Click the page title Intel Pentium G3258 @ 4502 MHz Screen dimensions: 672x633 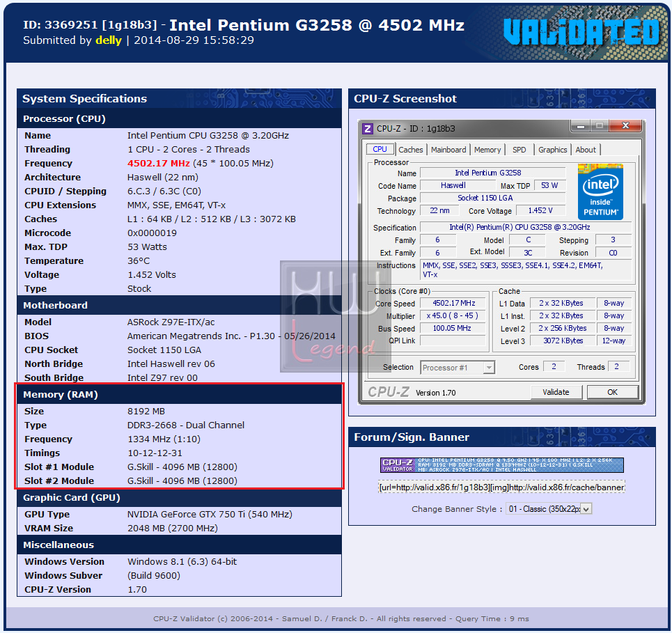317,25
